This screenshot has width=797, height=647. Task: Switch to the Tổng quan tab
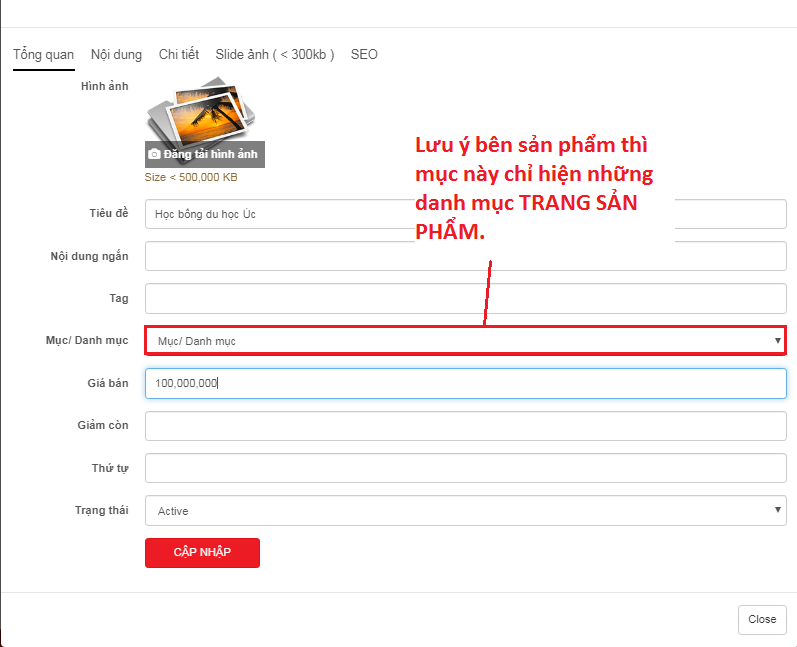[x=43, y=55]
